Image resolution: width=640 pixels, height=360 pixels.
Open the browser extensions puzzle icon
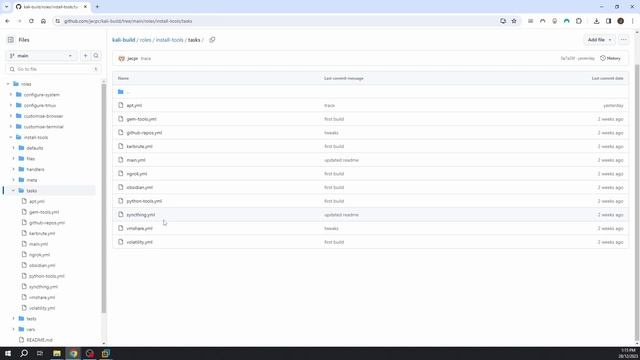click(x=579, y=21)
